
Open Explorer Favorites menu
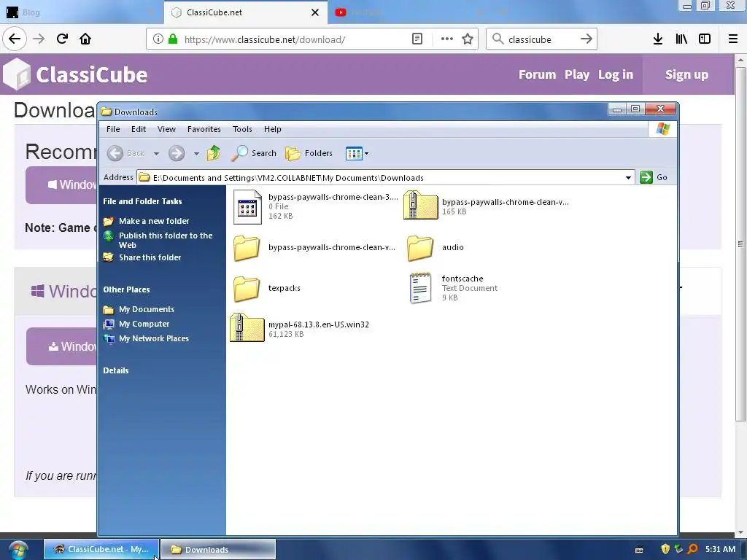[x=204, y=129]
